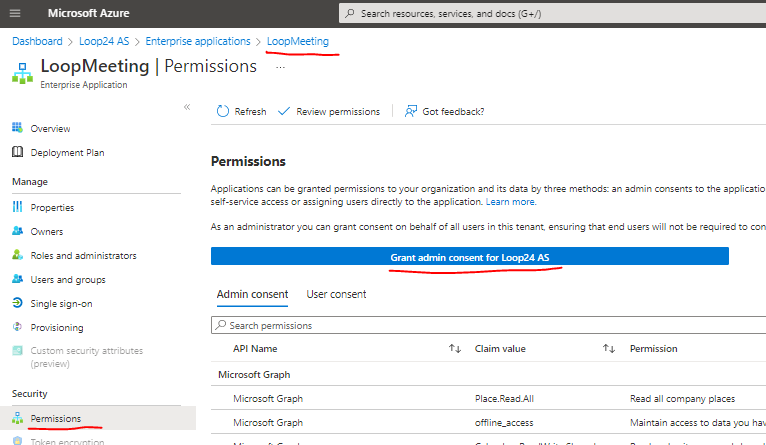The width and height of the screenshot is (766, 445).
Task: Open the Loop24 AS breadcrumb link
Action: [104, 42]
